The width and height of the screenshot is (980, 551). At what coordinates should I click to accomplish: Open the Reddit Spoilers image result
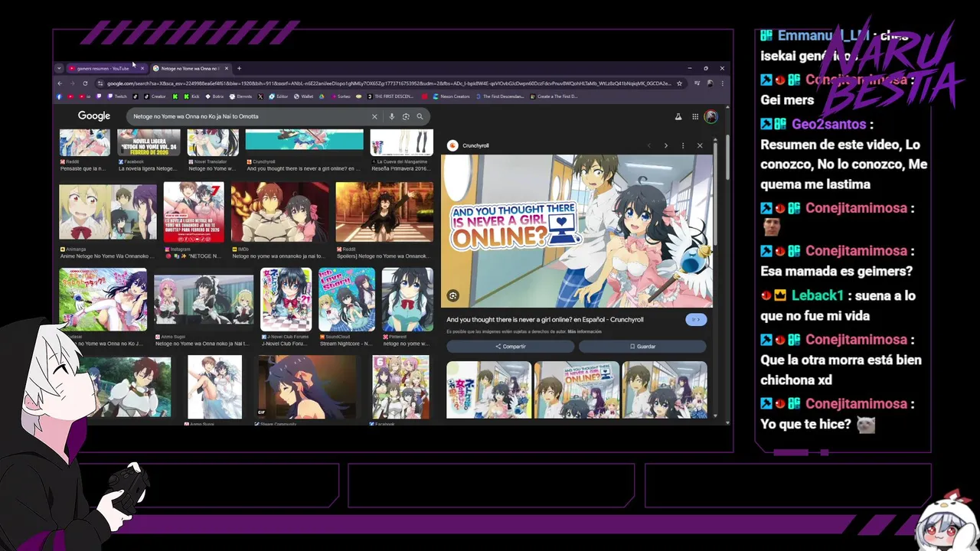point(384,212)
